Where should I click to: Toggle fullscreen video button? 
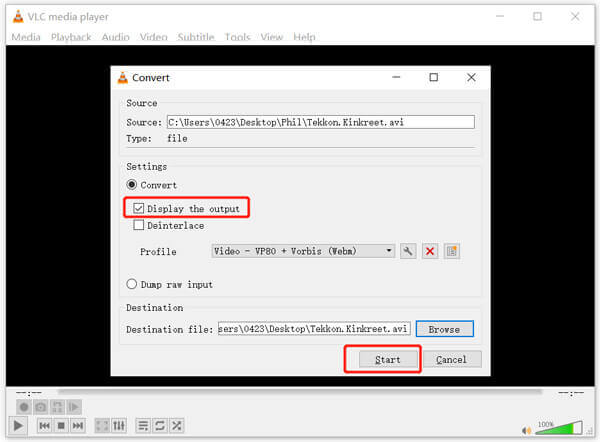tap(102, 426)
